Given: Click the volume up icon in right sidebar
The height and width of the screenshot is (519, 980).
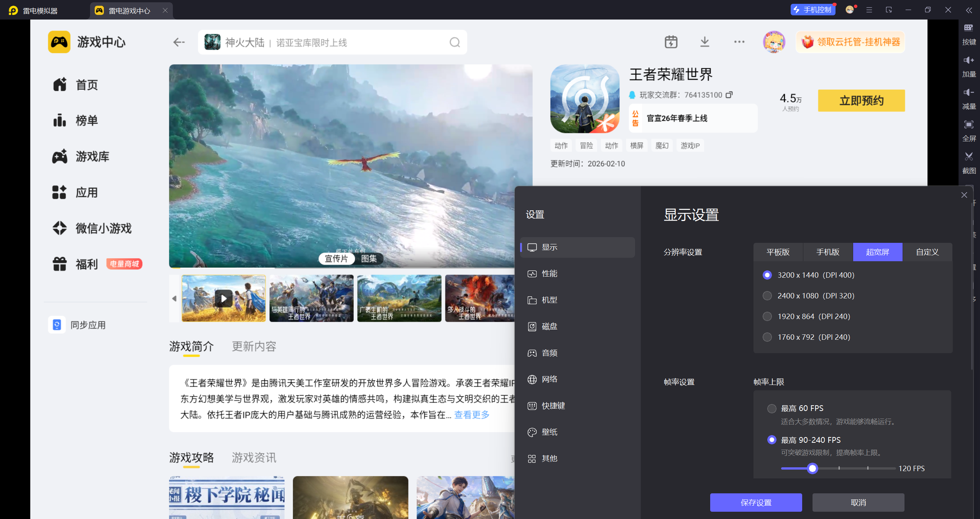Looking at the screenshot, I should pyautogui.click(x=969, y=60).
